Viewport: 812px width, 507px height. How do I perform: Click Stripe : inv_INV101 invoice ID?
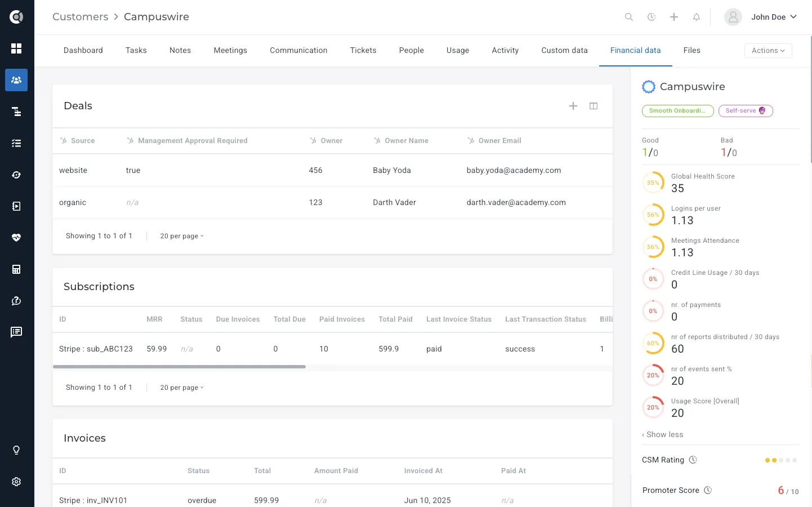click(93, 500)
